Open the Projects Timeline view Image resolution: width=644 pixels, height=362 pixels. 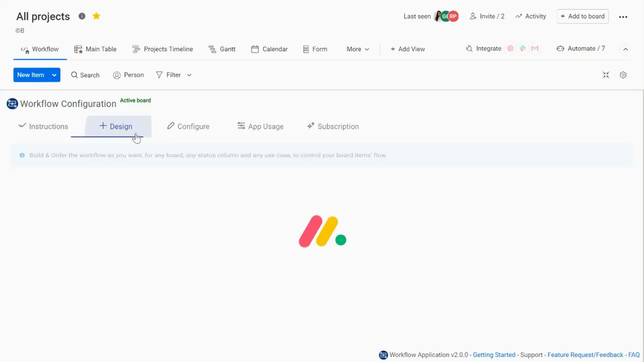click(x=163, y=49)
